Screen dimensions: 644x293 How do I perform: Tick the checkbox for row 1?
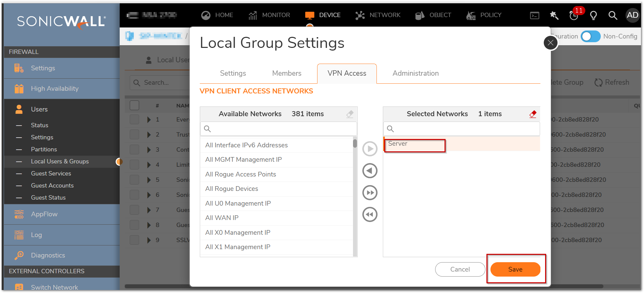click(x=134, y=120)
